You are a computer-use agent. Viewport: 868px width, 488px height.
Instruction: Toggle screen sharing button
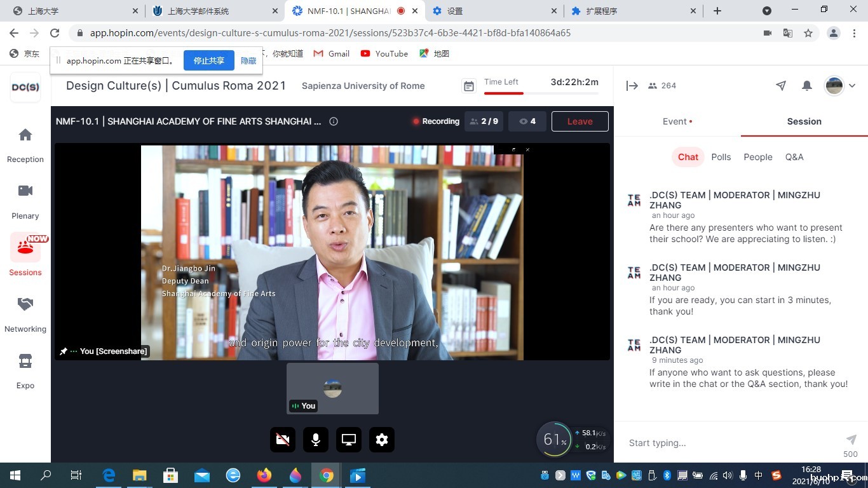pos(349,440)
